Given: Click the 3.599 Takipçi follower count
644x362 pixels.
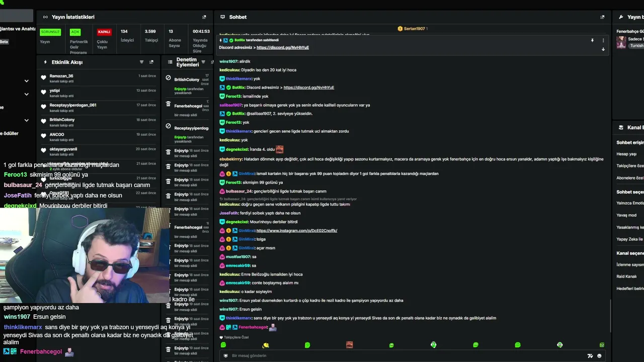Looking at the screenshot, I should (x=151, y=36).
